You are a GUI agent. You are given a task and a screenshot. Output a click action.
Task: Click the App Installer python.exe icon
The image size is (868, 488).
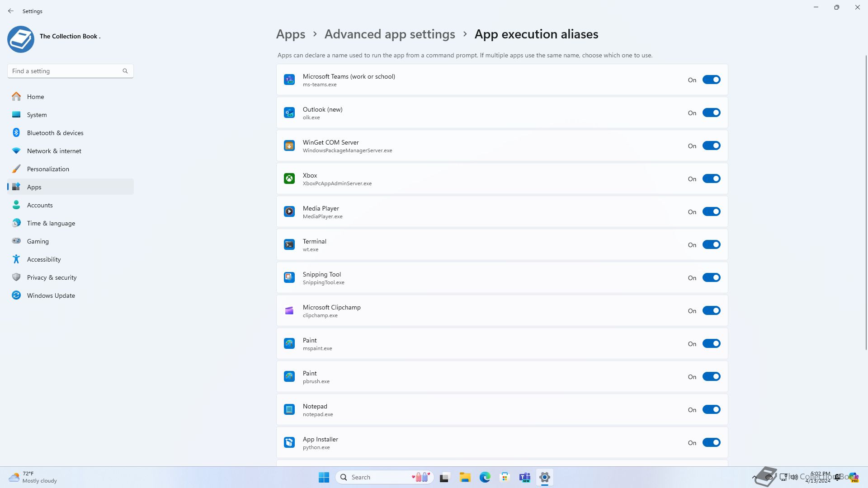pyautogui.click(x=289, y=442)
